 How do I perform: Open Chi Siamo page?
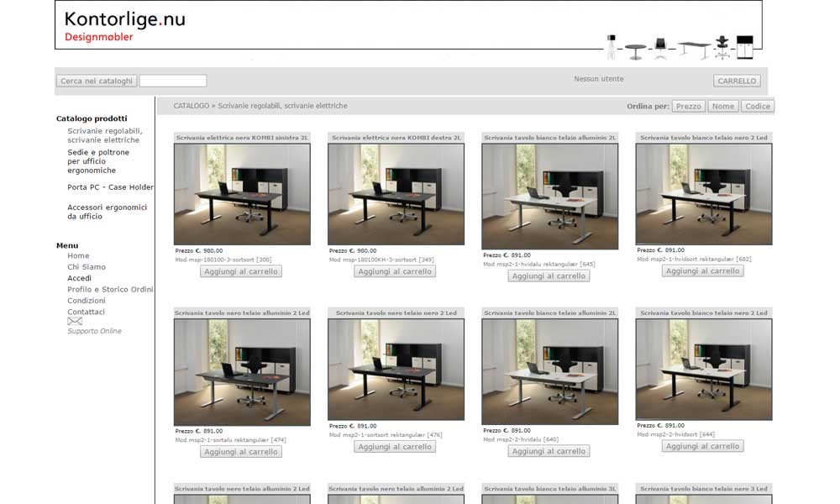[x=87, y=267]
